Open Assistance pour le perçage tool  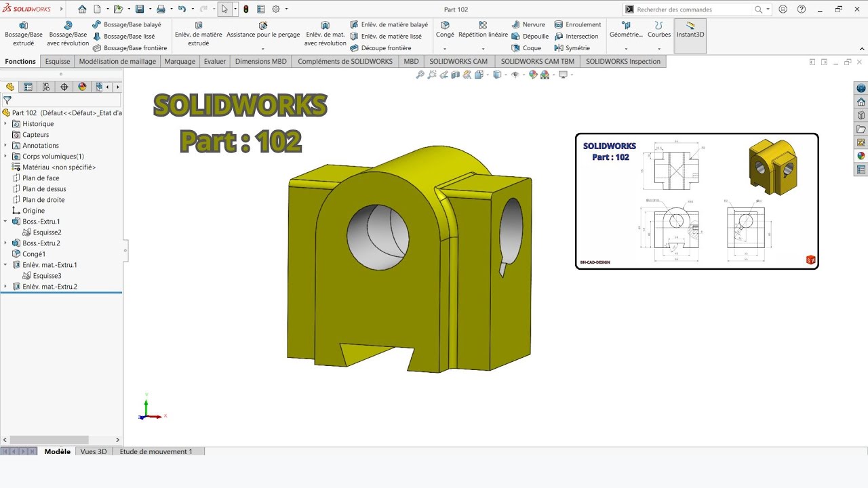point(263,30)
